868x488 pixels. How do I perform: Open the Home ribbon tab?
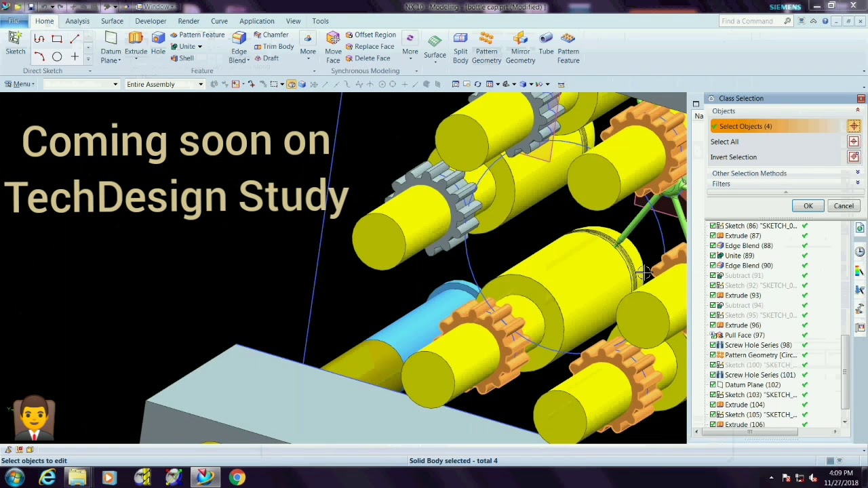tap(44, 21)
